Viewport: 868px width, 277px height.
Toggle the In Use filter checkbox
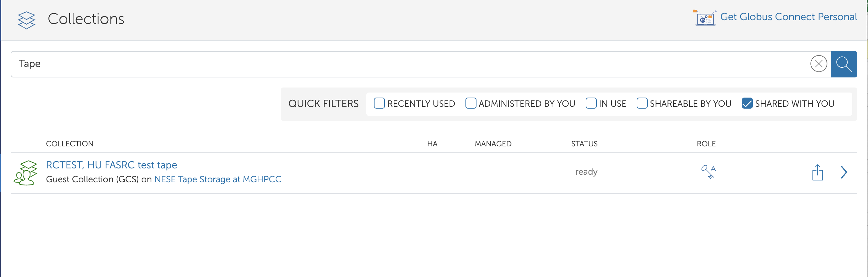[x=591, y=103]
